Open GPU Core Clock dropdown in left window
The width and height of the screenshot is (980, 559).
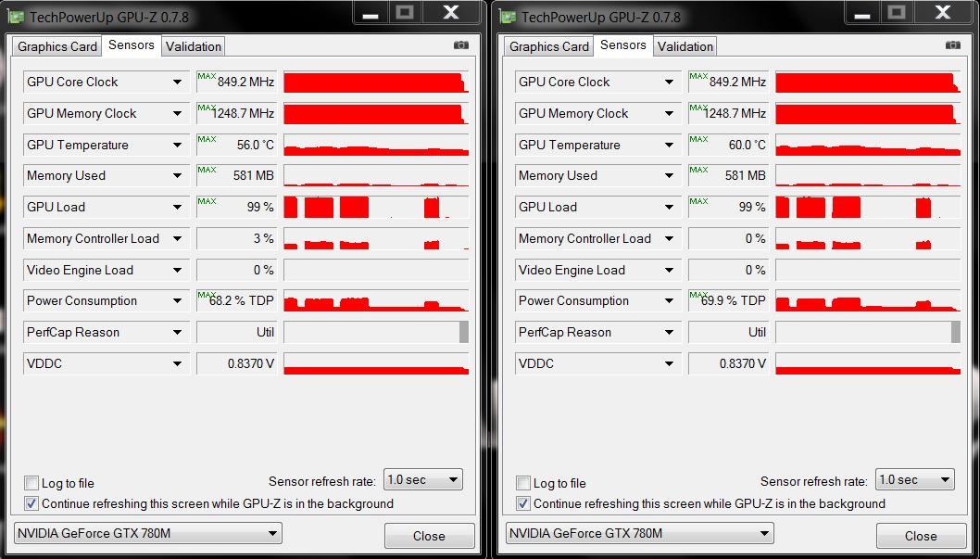pyautogui.click(x=178, y=82)
